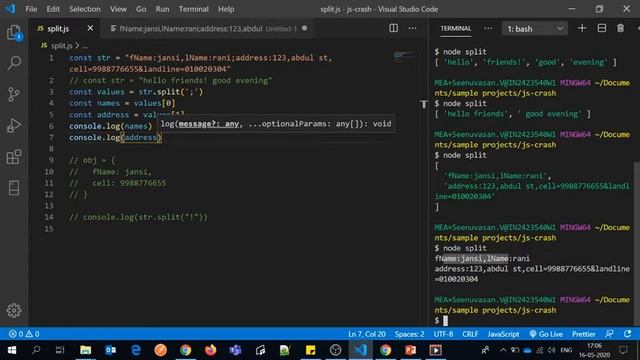Viewport: 640px width, 360px height.
Task: Kill terminal with trash icon
Action: pyautogui.click(x=620, y=28)
